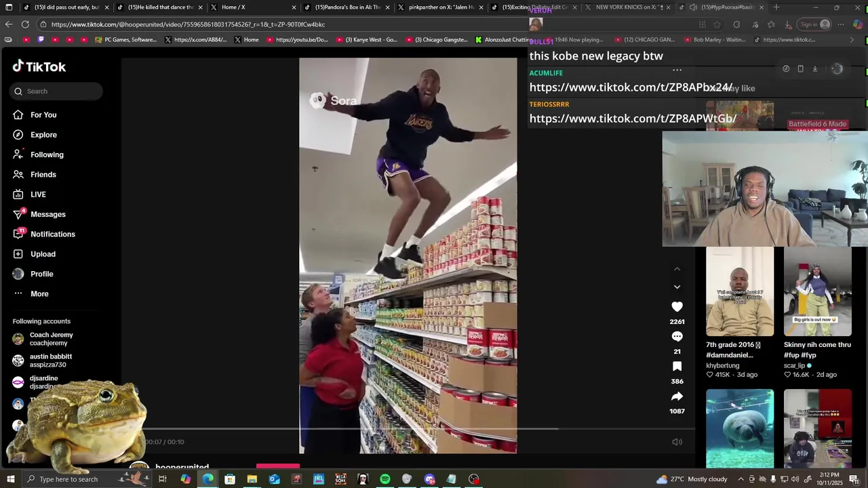Open the manatee aquarium video thumbnail

[740, 428]
